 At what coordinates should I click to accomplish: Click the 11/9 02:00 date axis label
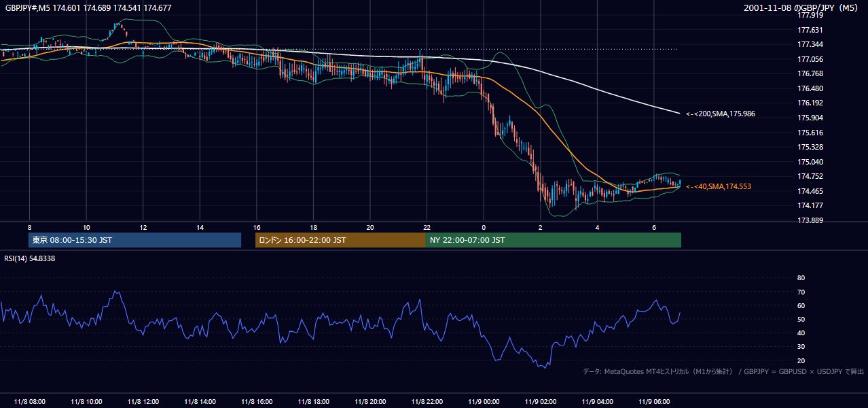pos(540,402)
